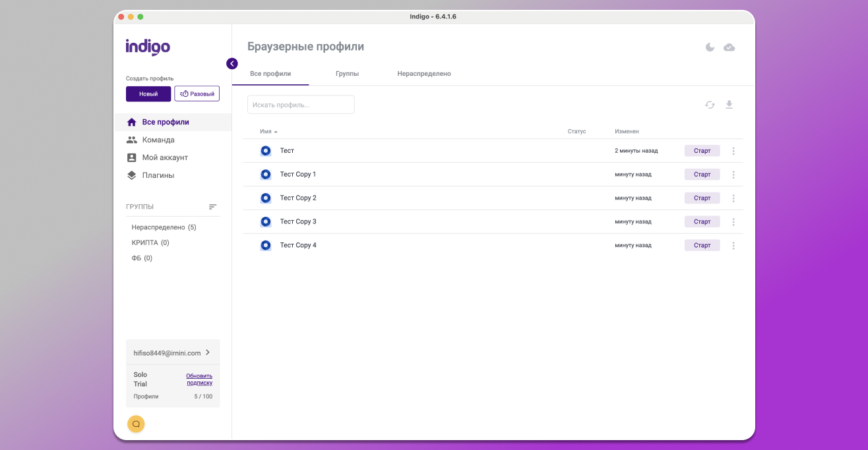The width and height of the screenshot is (868, 450).
Task: Click the sort groups icon
Action: (x=212, y=207)
